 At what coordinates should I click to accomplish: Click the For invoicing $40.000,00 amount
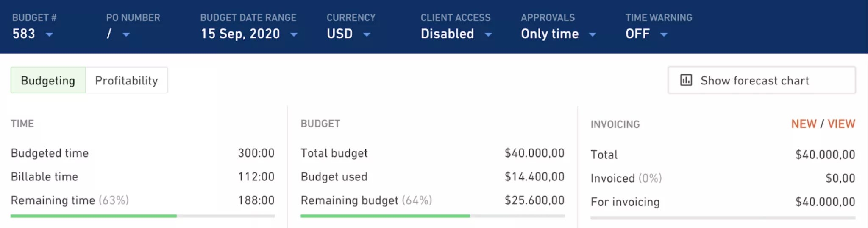[825, 202]
